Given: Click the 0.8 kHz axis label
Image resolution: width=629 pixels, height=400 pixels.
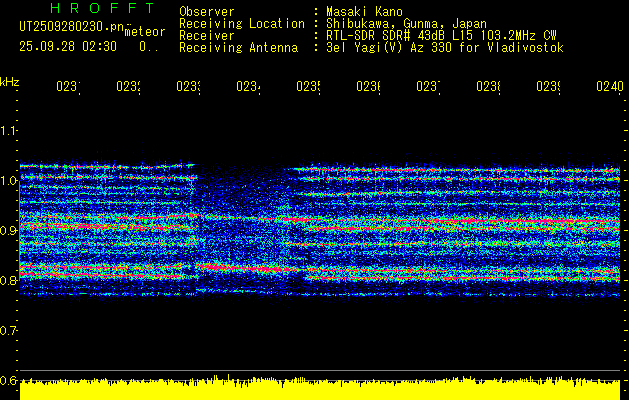Looking at the screenshot, I should tap(8, 280).
